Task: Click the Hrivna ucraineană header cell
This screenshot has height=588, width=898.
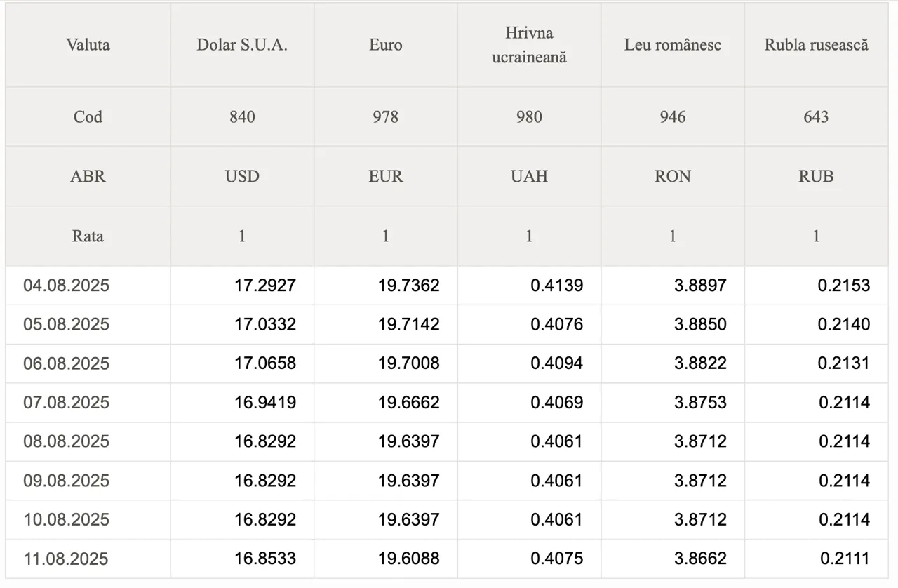Action: point(529,45)
